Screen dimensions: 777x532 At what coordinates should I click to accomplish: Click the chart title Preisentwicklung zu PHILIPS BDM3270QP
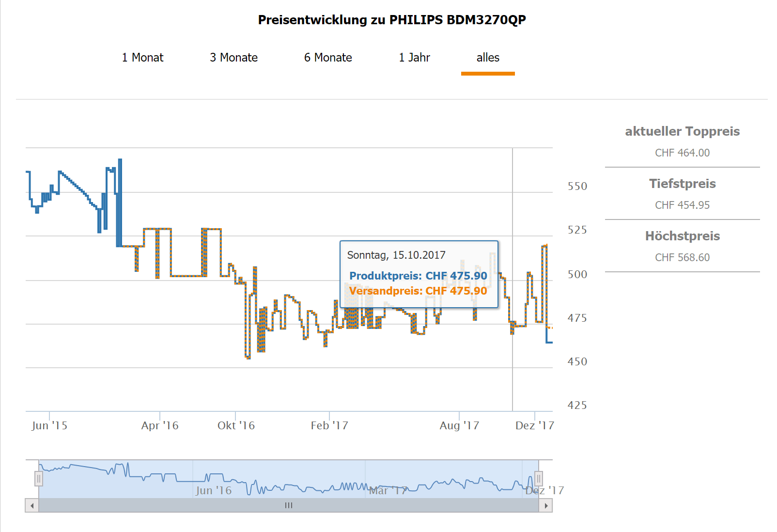tap(392, 20)
